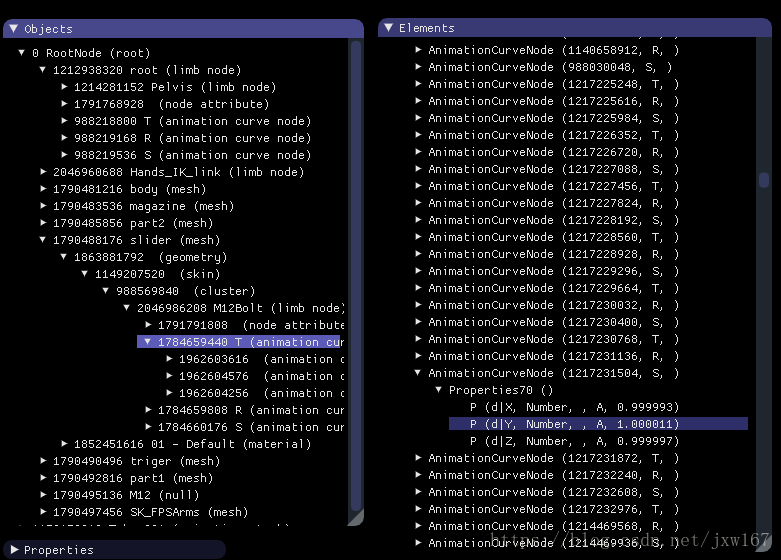Viewport: 781px width, 560px height.
Task: Collapse 1790488176 slider mesh arrow
Action: point(43,240)
